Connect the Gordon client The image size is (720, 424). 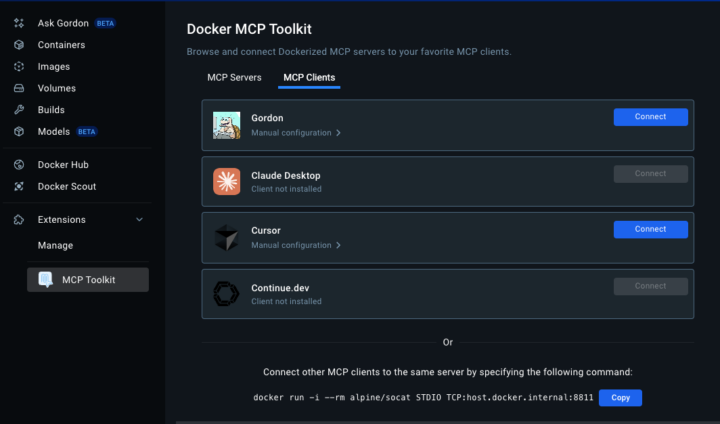click(x=651, y=117)
